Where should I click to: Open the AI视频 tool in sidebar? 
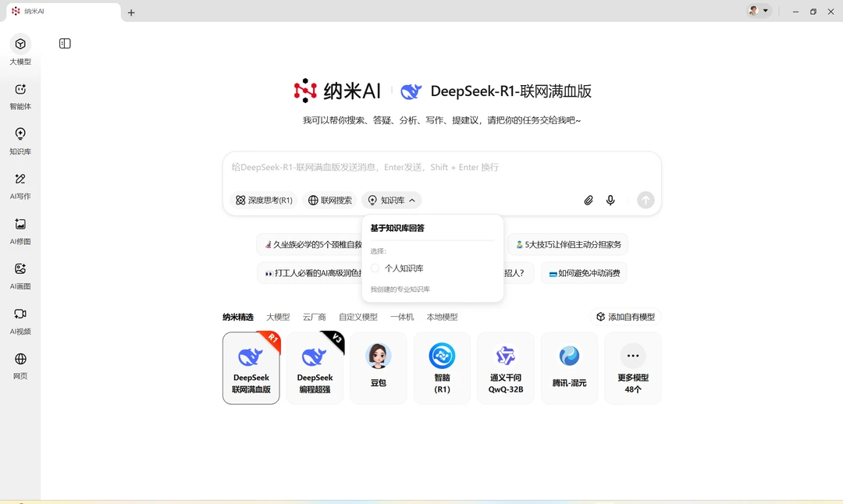pos(20,321)
